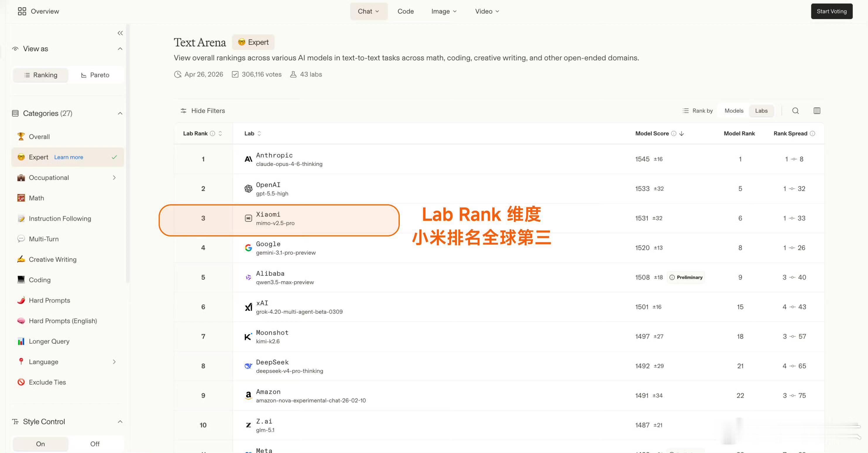Viewport: 868px width, 453px height.
Task: Collapse the Categories section
Action: 120,113
